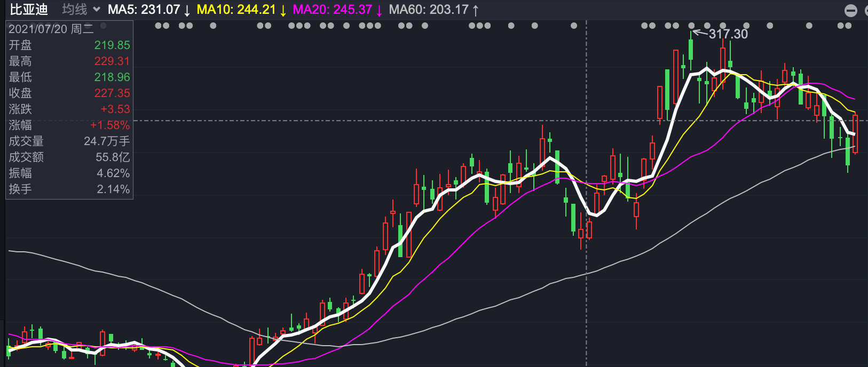
Task: Click the 2021/07/20 周二 date header
Action: coord(51,29)
